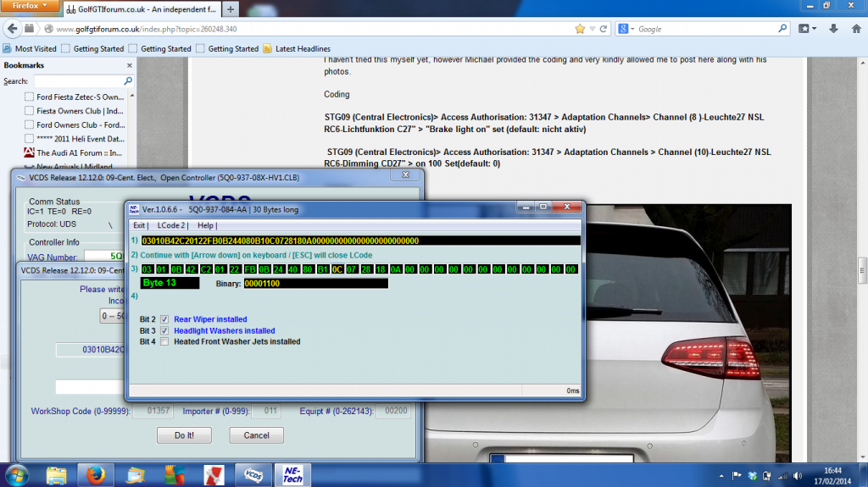868x487 pixels.
Task: Click Headlight Washers installed label
Action: coord(224,330)
